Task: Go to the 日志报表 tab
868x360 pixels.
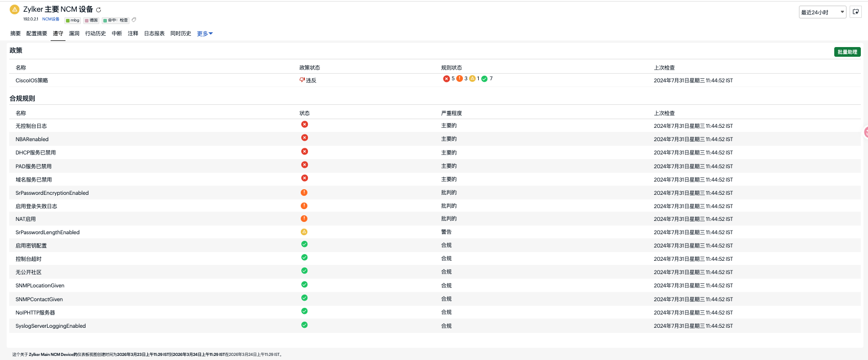Action: click(154, 34)
